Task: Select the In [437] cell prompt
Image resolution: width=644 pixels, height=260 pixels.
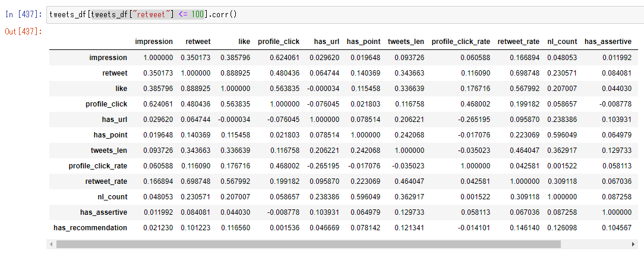Action: [x=23, y=14]
